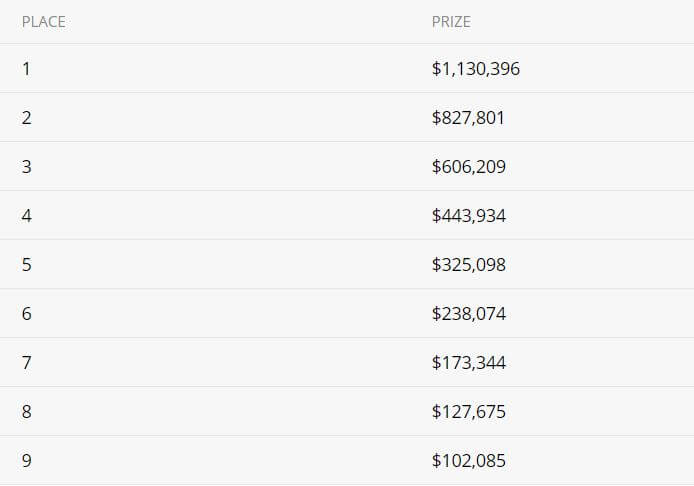Click the PRIZE column header
694x486 pixels.
coord(451,22)
